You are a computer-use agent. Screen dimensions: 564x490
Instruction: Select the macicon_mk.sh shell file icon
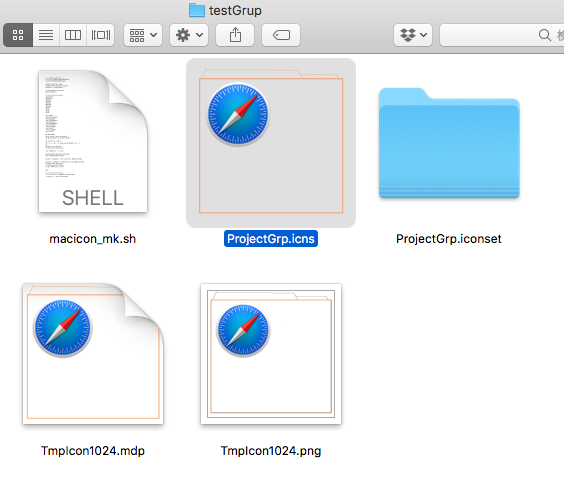pyautogui.click(x=93, y=141)
